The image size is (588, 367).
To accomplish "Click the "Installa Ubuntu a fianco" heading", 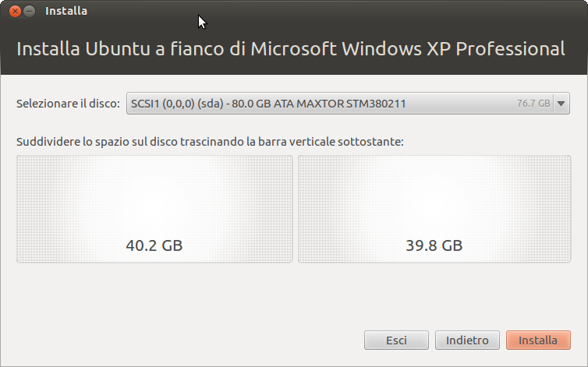I will point(291,49).
